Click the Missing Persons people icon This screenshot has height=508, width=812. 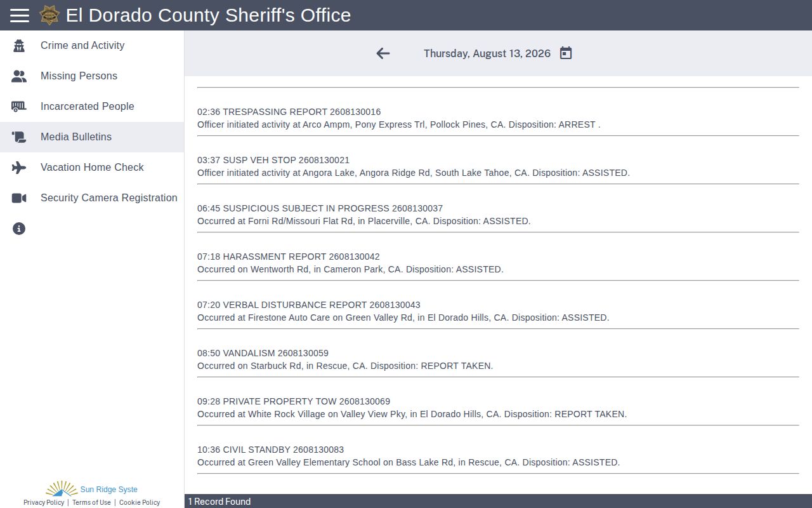19,76
